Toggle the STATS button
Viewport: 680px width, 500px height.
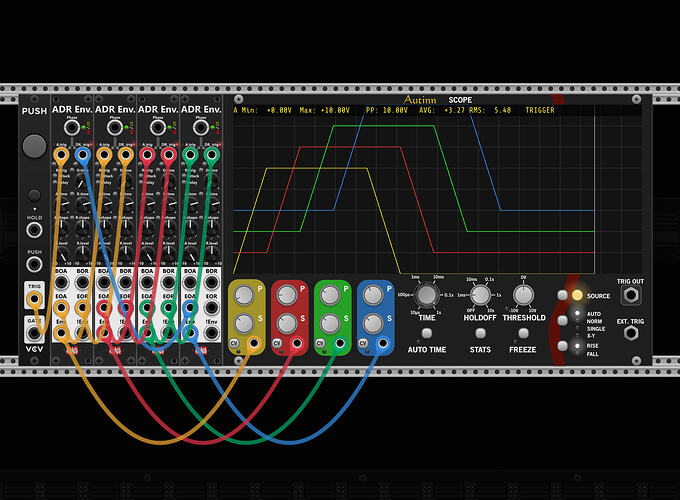pos(480,333)
